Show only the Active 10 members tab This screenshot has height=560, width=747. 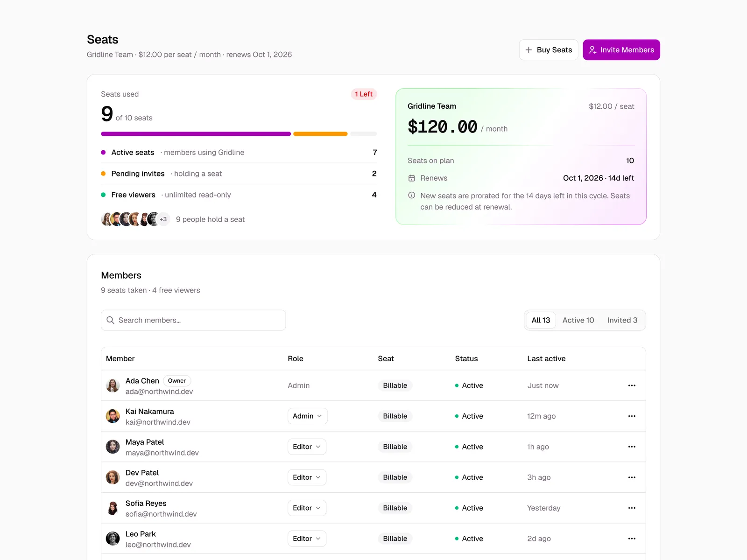578,320
